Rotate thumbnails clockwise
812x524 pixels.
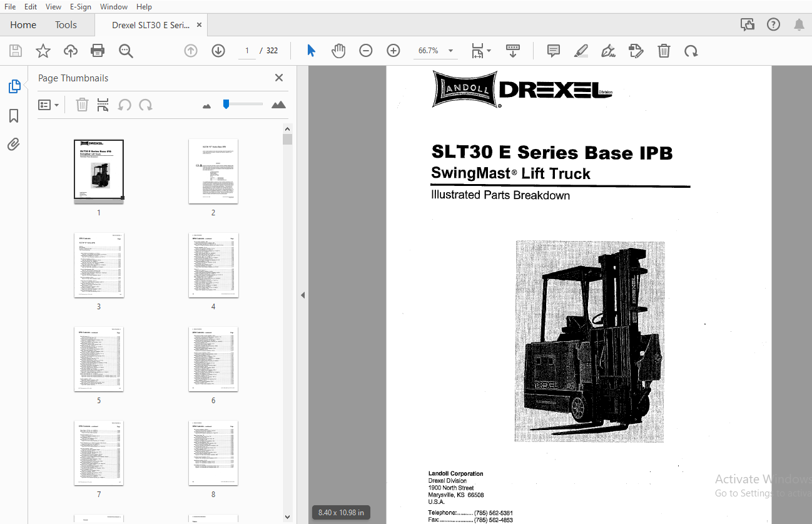click(146, 105)
